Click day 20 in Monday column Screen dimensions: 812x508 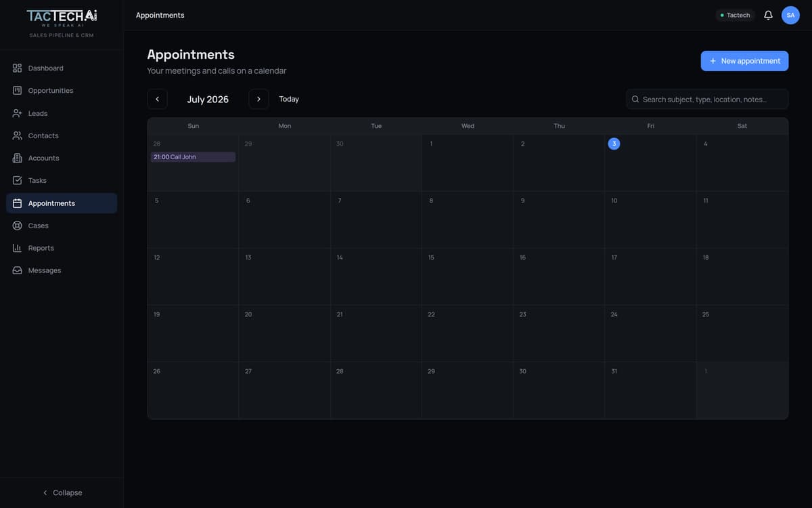coord(284,333)
